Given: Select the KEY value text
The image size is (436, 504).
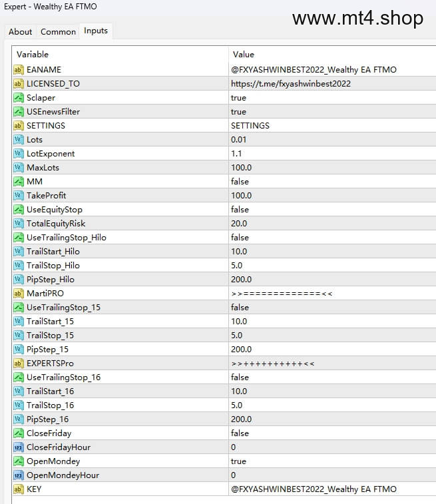Looking at the screenshot, I should (x=314, y=489).
